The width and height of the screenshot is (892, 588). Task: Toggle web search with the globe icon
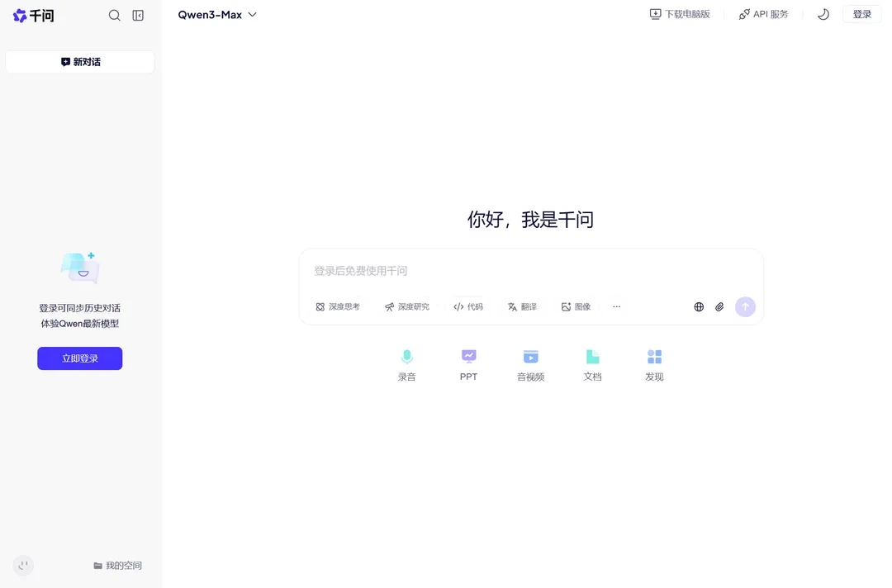pyautogui.click(x=698, y=306)
